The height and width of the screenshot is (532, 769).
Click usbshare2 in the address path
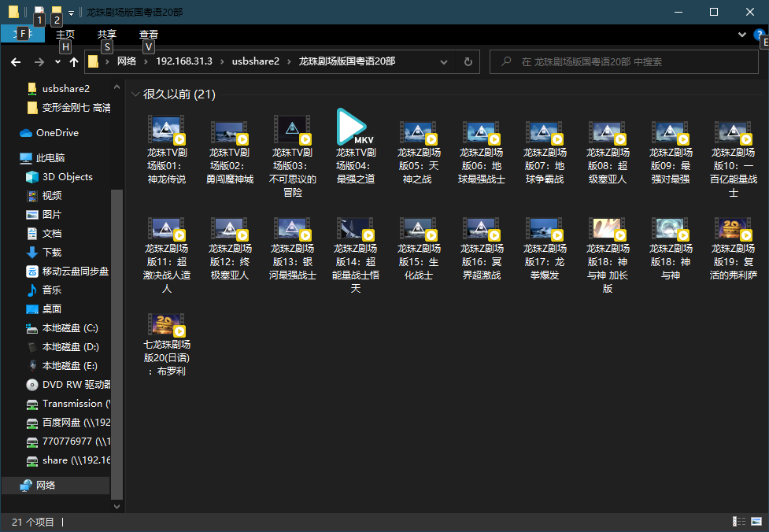point(256,61)
